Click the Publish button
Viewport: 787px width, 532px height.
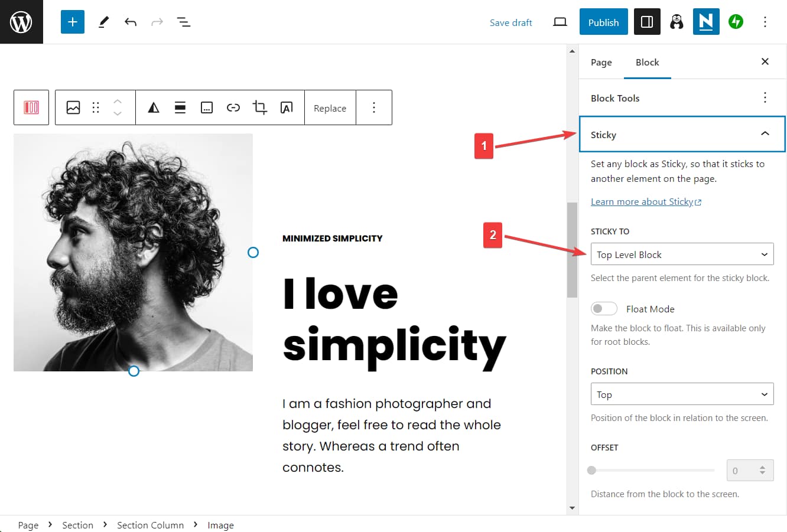click(603, 22)
